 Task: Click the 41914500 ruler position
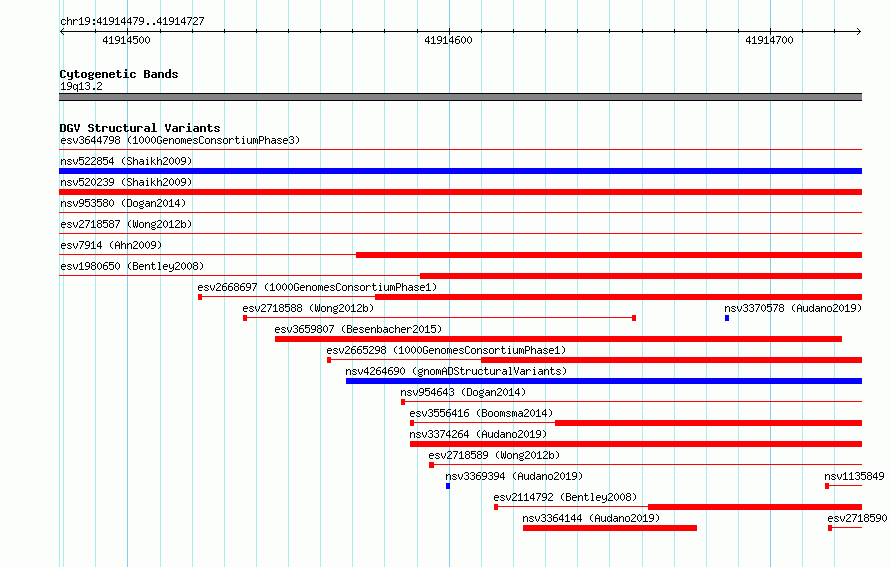coord(127,40)
